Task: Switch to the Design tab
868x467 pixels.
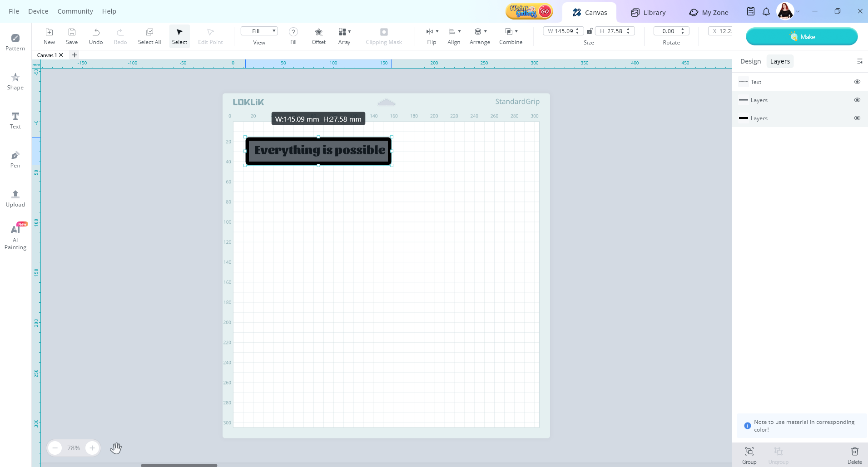Action: [750, 61]
